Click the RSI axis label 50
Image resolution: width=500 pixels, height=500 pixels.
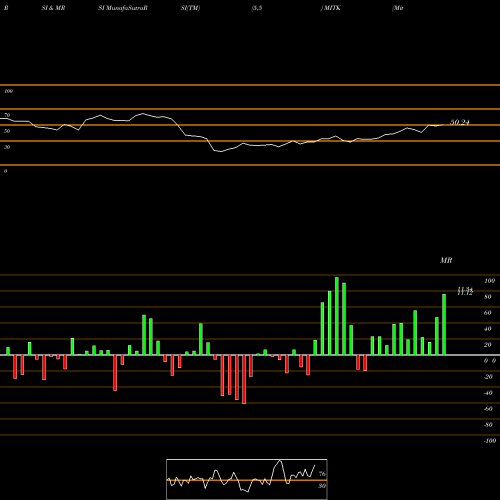(x=7, y=131)
